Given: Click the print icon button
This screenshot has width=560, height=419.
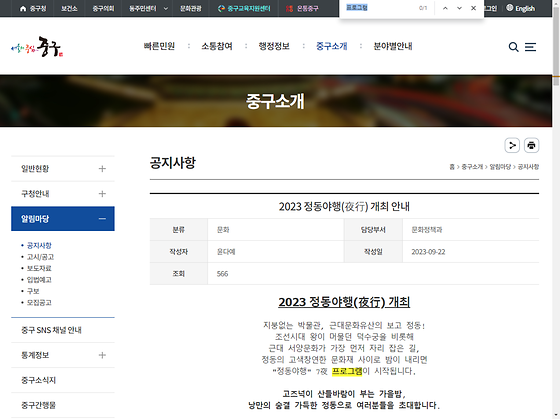Looking at the screenshot, I should coord(531,145).
